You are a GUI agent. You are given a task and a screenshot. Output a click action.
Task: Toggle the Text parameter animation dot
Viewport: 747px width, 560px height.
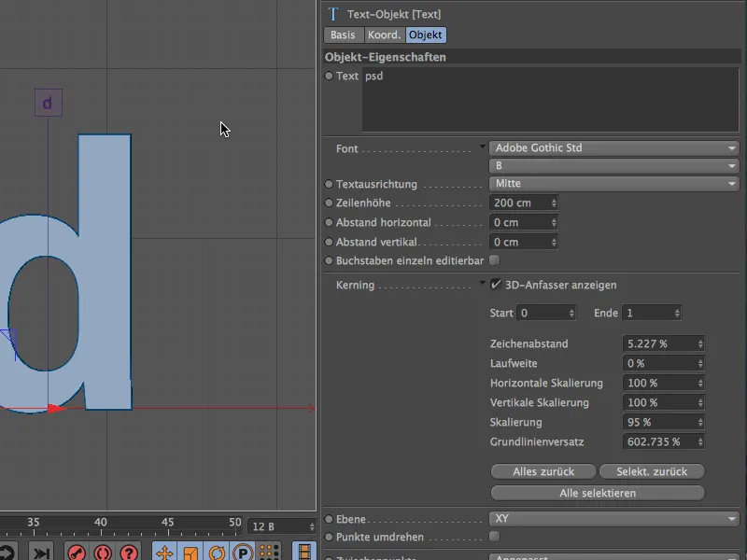pyautogui.click(x=329, y=76)
